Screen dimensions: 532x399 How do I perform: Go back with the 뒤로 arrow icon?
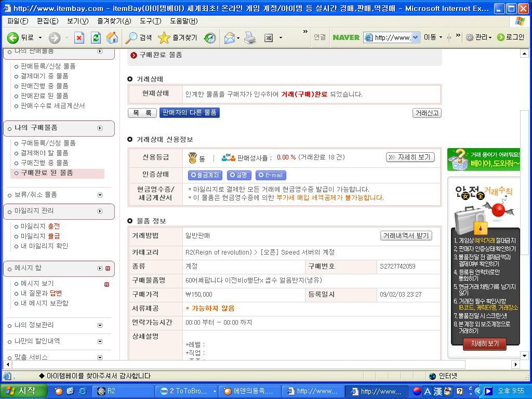tap(12, 37)
